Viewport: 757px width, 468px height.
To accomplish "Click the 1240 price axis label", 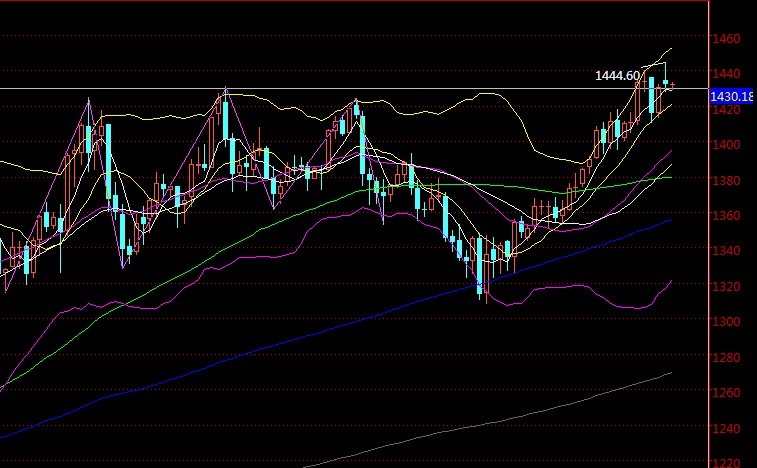I will pos(726,428).
